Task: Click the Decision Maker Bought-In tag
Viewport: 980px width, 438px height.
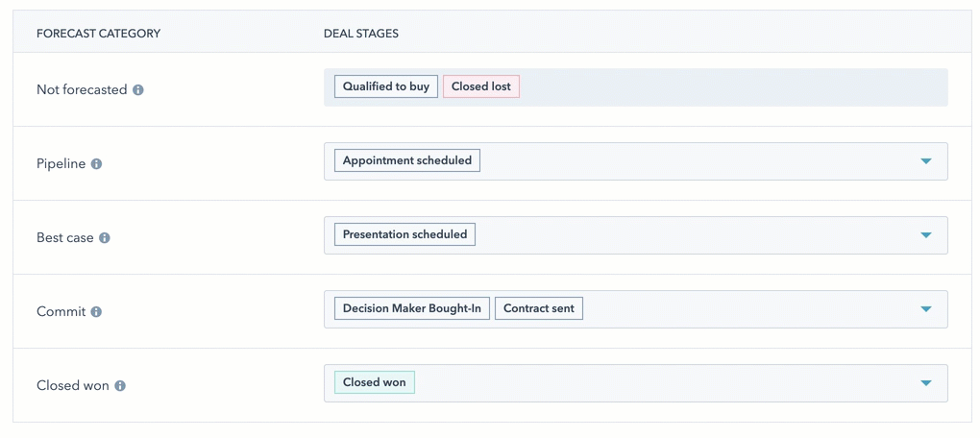Action: [x=412, y=308]
